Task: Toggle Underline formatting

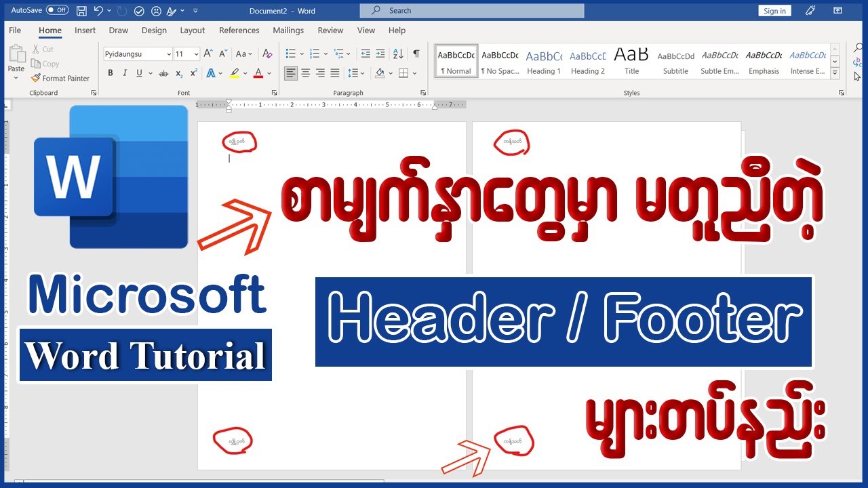Action: 139,73
